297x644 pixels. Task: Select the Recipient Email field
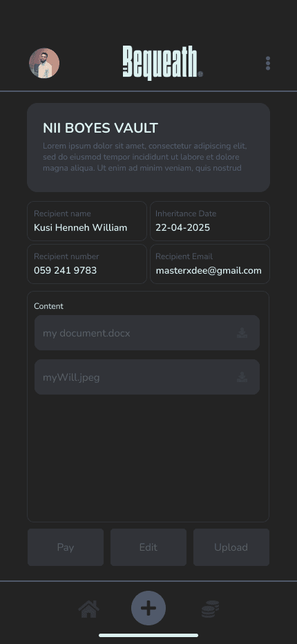(x=210, y=264)
